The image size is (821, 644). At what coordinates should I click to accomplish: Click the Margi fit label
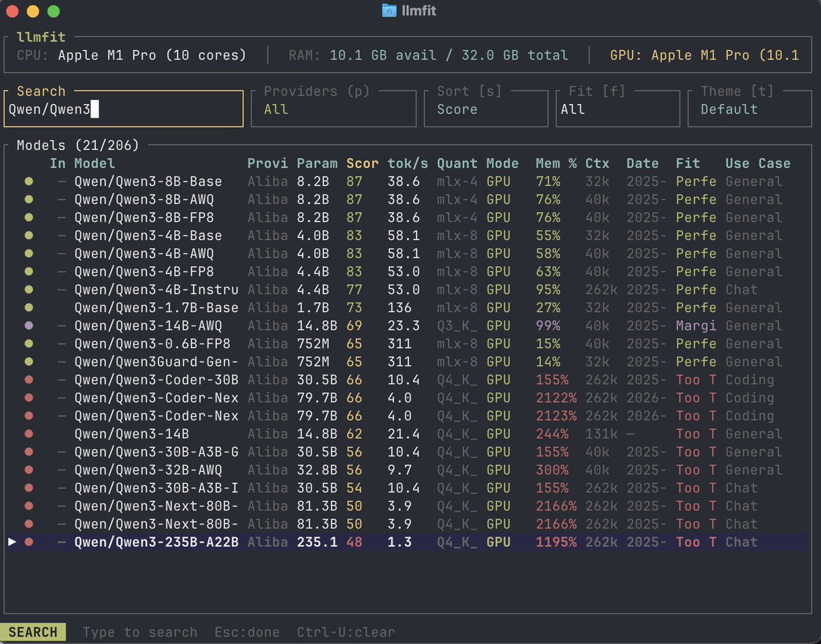pyautogui.click(x=696, y=326)
